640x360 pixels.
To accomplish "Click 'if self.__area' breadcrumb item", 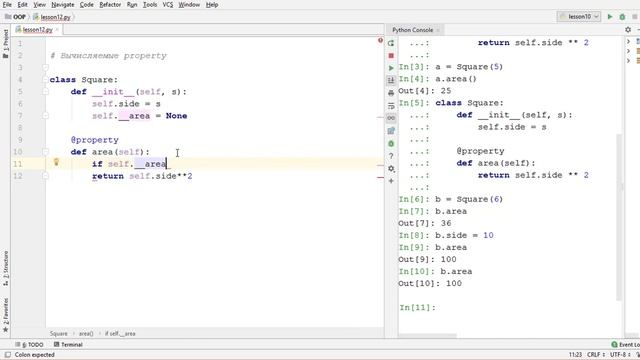I will tap(120, 333).
